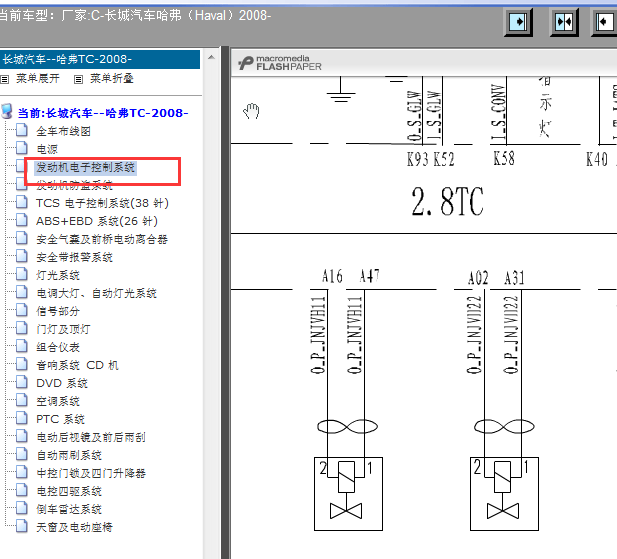
Task: Select 电控四驱系统 item
Action: tap(69, 491)
